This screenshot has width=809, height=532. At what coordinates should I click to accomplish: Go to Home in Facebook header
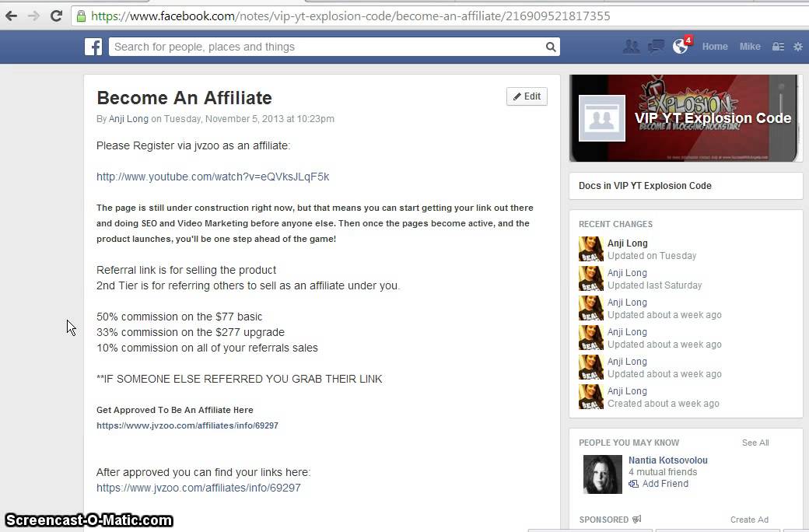715,47
